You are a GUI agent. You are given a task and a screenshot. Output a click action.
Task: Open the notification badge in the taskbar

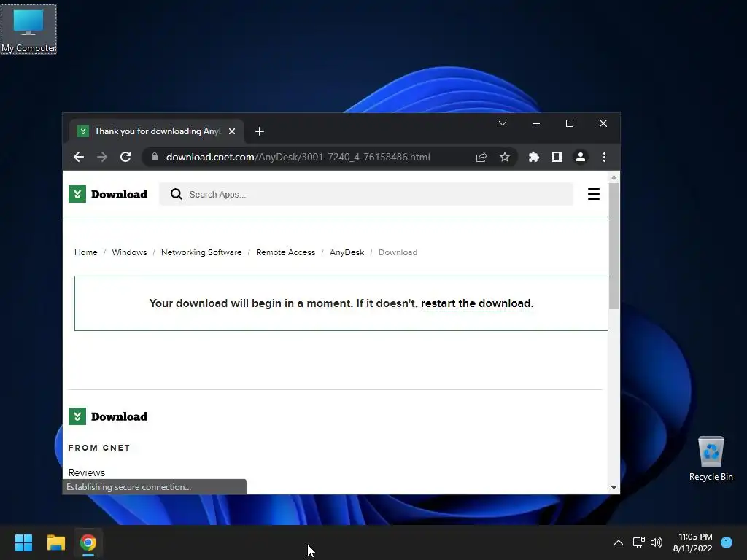[x=727, y=542]
